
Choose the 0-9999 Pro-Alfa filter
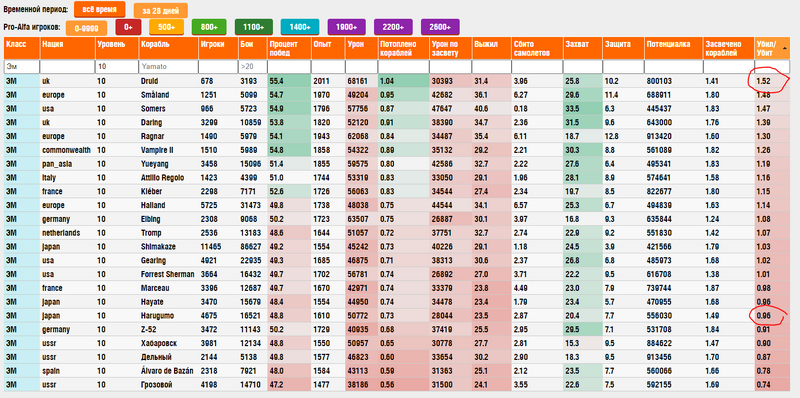[87, 28]
